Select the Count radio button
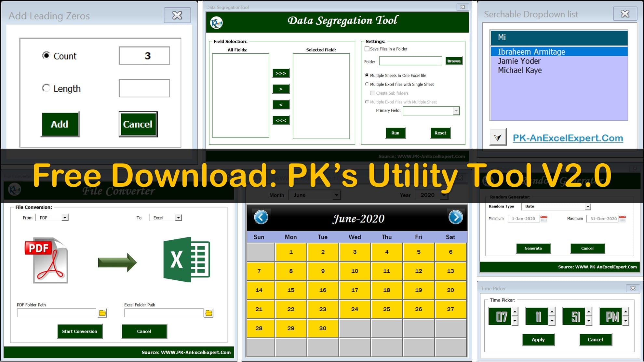This screenshot has height=362, width=644. click(46, 56)
